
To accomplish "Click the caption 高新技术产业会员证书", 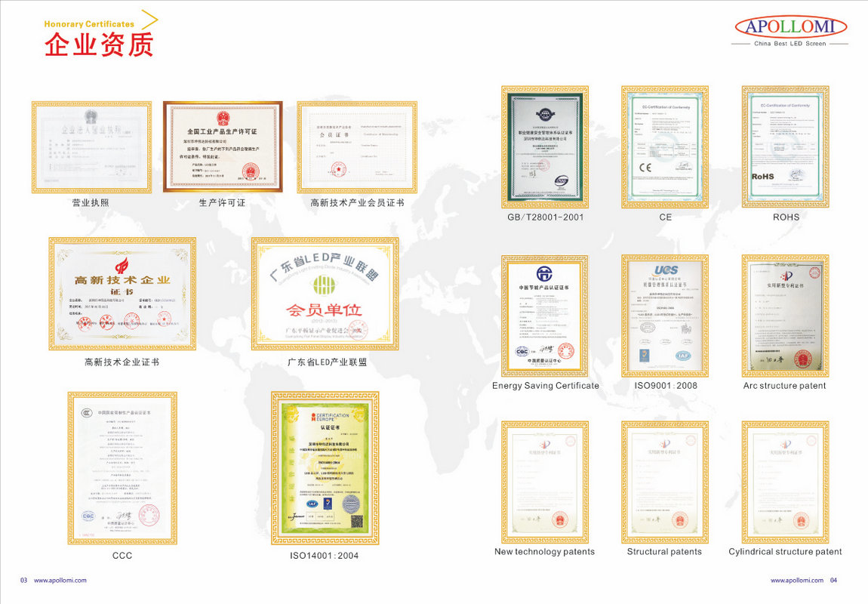I will [357, 202].
